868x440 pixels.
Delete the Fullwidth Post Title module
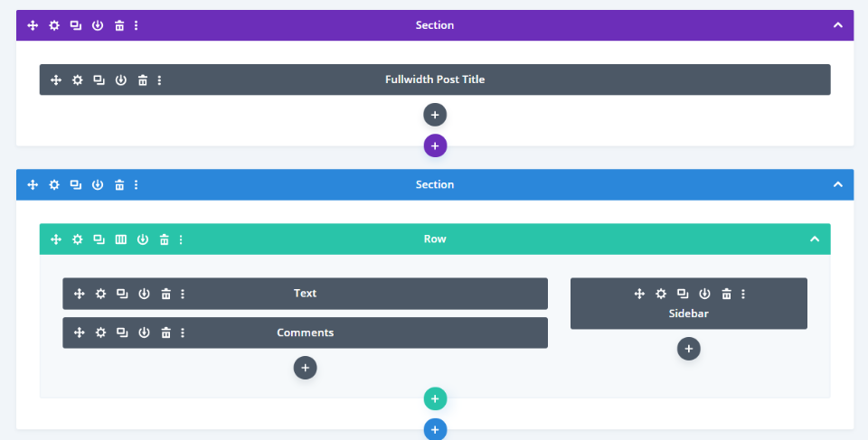(143, 80)
